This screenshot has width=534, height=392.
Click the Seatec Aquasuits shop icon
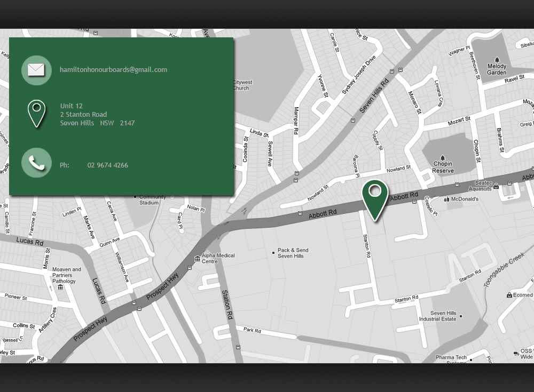pyautogui.click(x=496, y=187)
